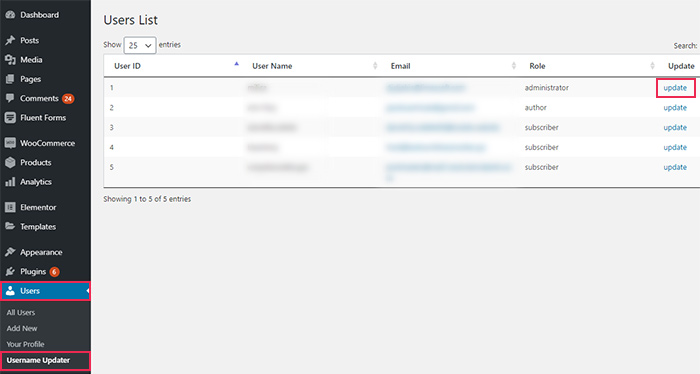Image resolution: width=700 pixels, height=374 pixels.
Task: Open the entries-per-page dropdown showing 25
Action: tap(140, 45)
